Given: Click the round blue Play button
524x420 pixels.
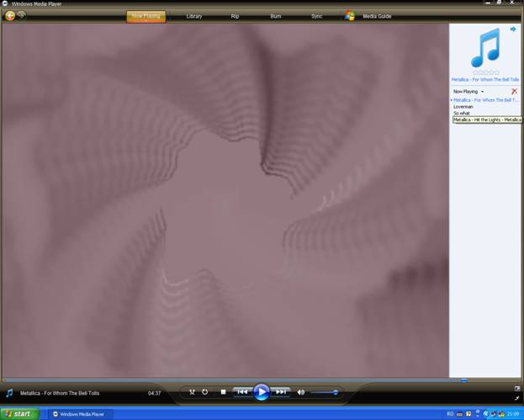Looking at the screenshot, I should coord(262,392).
